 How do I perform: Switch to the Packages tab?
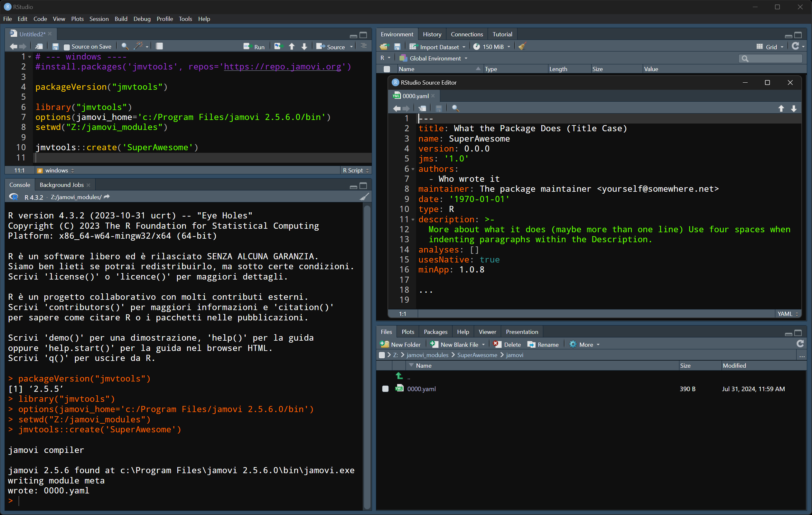(435, 332)
